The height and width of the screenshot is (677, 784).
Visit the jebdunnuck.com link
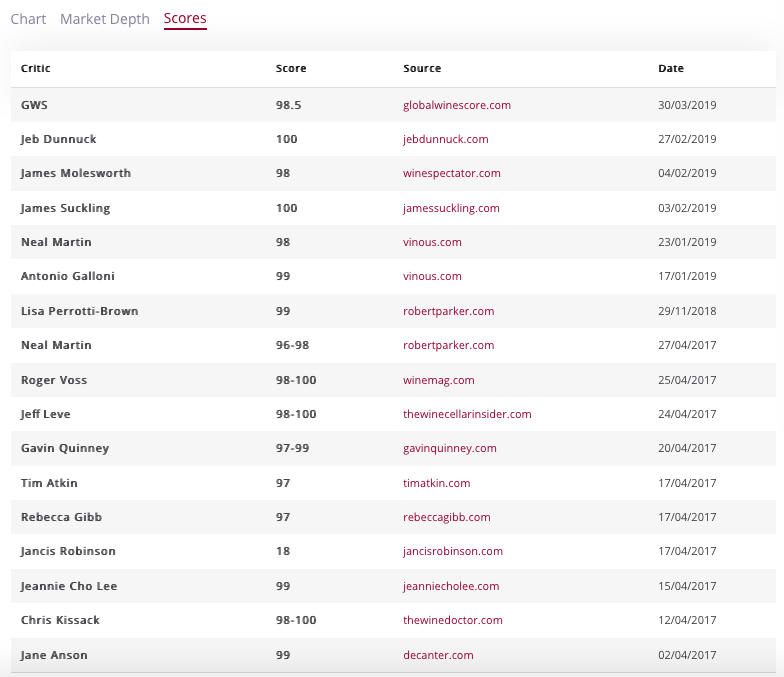click(x=446, y=139)
